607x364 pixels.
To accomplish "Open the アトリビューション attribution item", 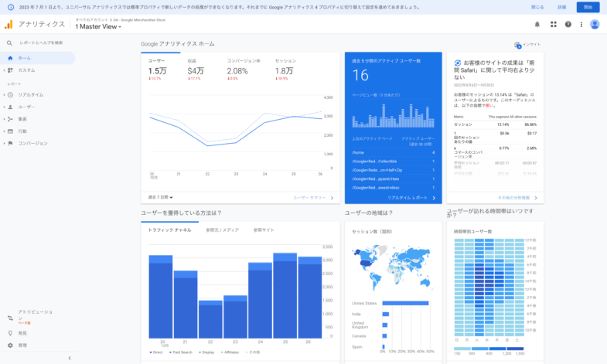I will pyautogui.click(x=35, y=315).
